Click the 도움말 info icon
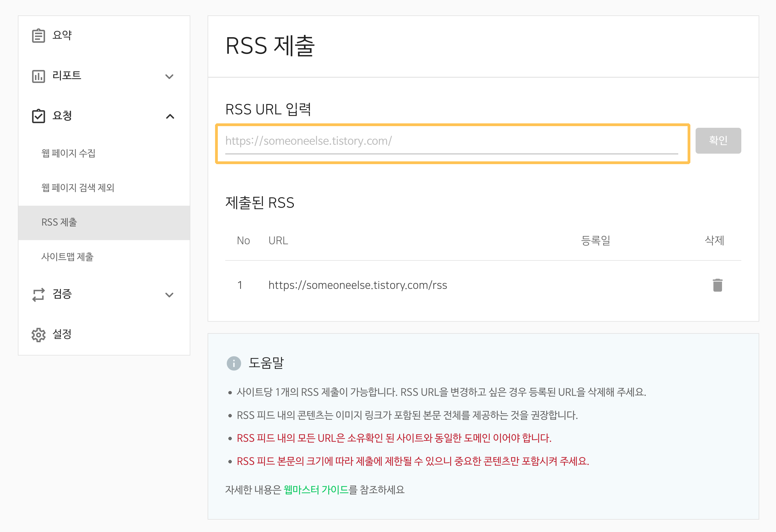The width and height of the screenshot is (776, 532). click(x=234, y=363)
